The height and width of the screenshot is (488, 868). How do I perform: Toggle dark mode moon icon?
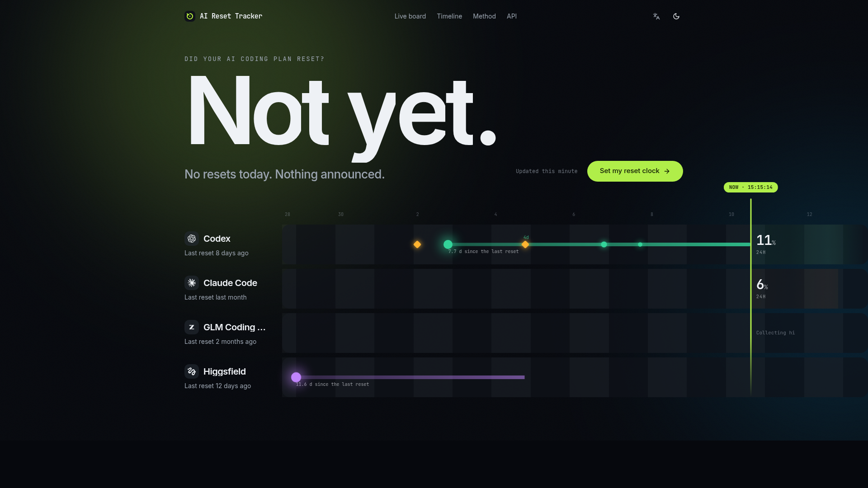(676, 16)
